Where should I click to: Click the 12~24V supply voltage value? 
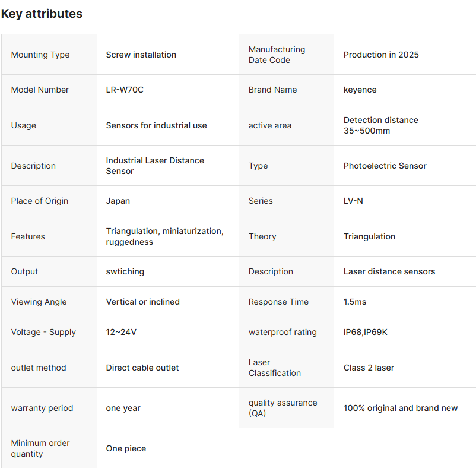(x=121, y=332)
